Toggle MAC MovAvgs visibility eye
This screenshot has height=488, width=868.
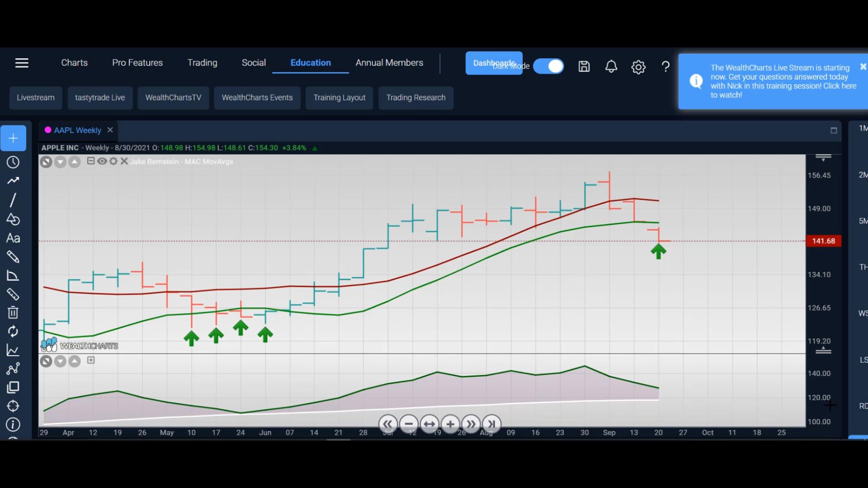pos(102,161)
